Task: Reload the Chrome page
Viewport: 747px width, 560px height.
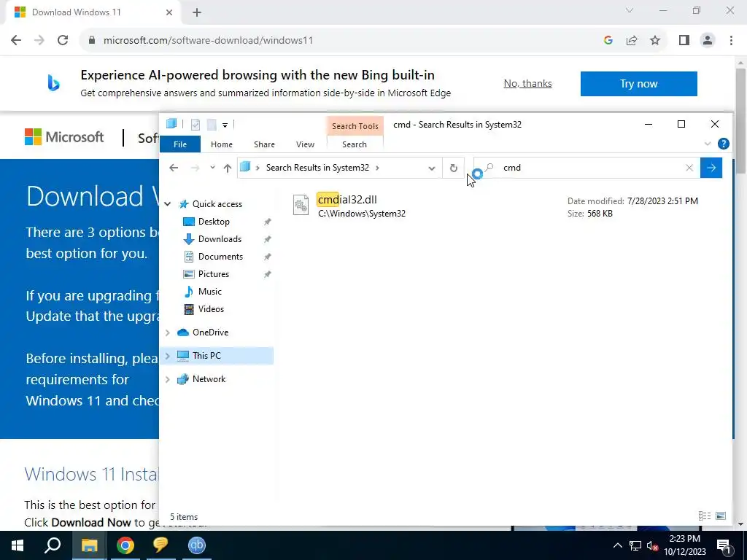Action: [63, 40]
